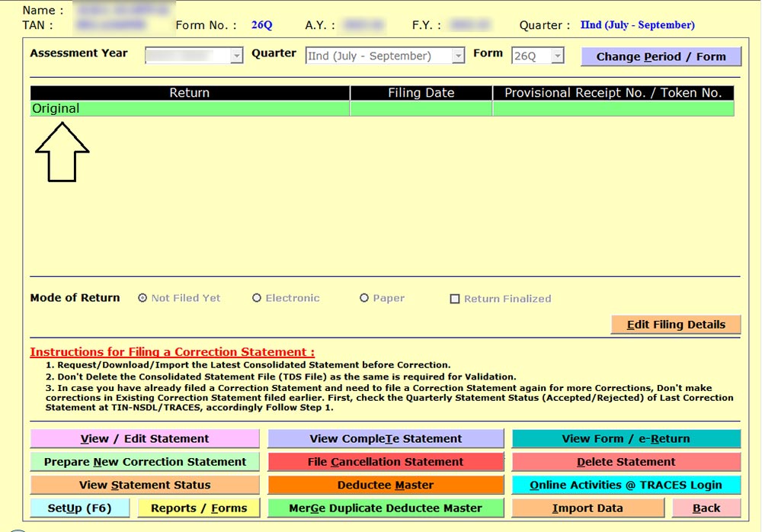Image resolution: width=762 pixels, height=532 pixels.
Task: Tick the Return Finalized checkbox
Action: 455,300
